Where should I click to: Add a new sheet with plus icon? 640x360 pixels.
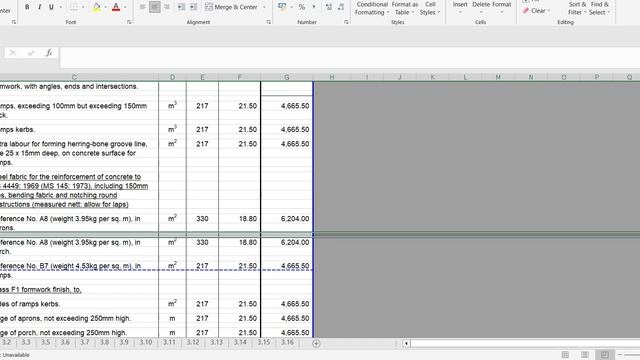316,343
